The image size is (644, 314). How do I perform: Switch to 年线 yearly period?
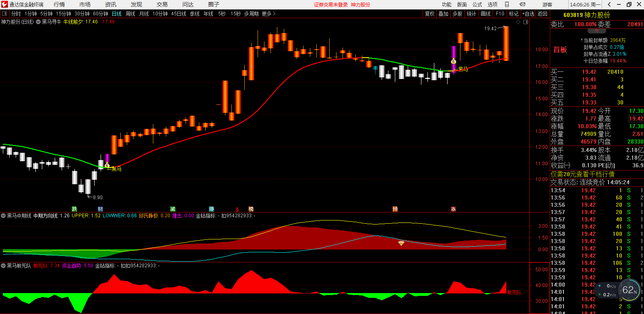208,14
